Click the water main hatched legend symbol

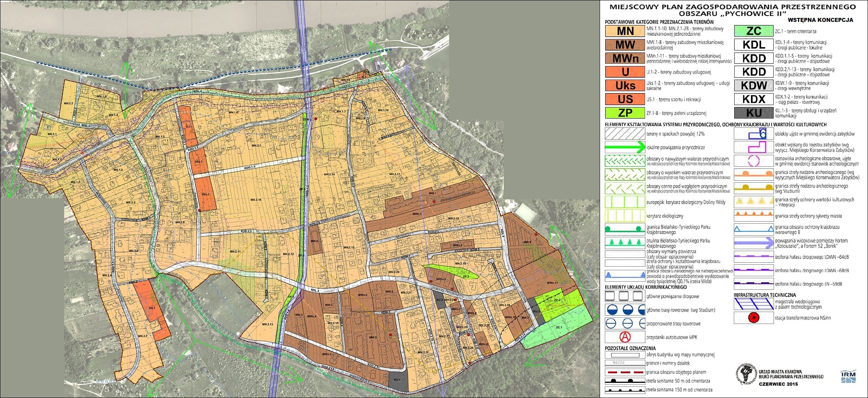(x=754, y=304)
